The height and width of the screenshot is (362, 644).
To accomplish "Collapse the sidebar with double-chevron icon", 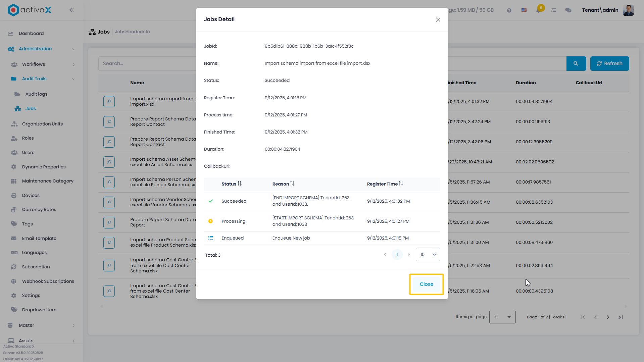I will click(71, 10).
